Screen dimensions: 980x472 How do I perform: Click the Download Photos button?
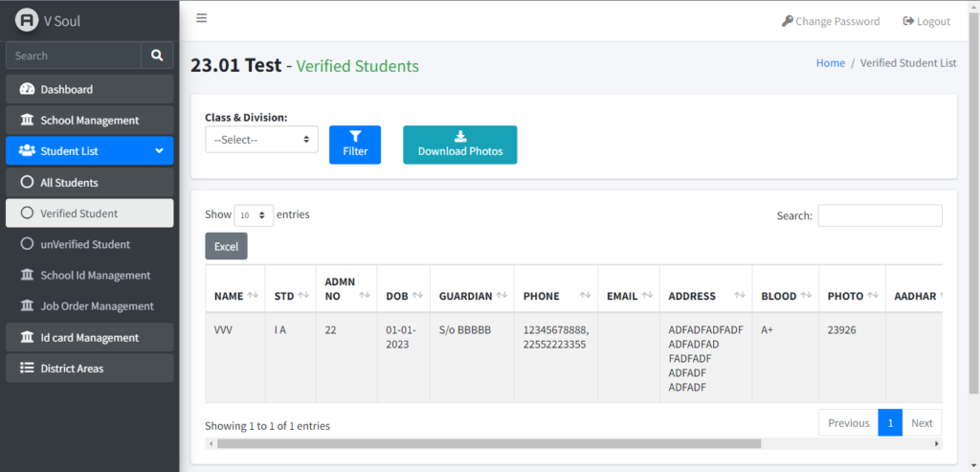[460, 145]
